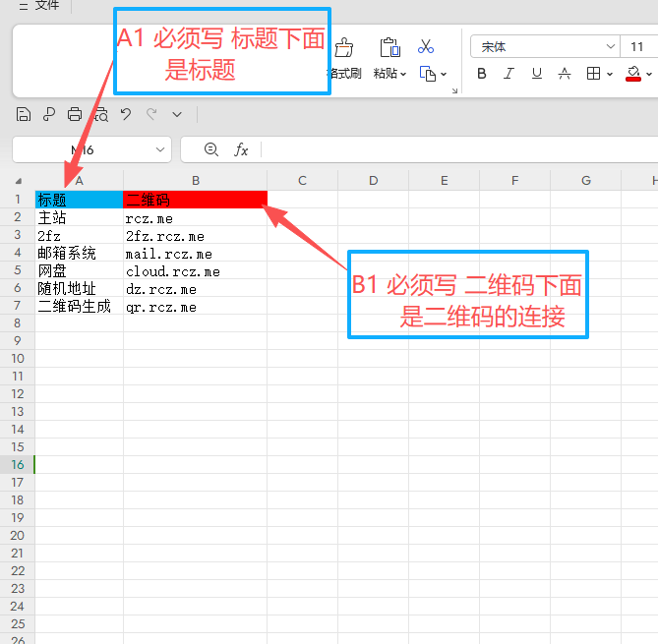The image size is (658, 644).
Task: Click the red header cell 二维码
Action: pyautogui.click(x=195, y=200)
